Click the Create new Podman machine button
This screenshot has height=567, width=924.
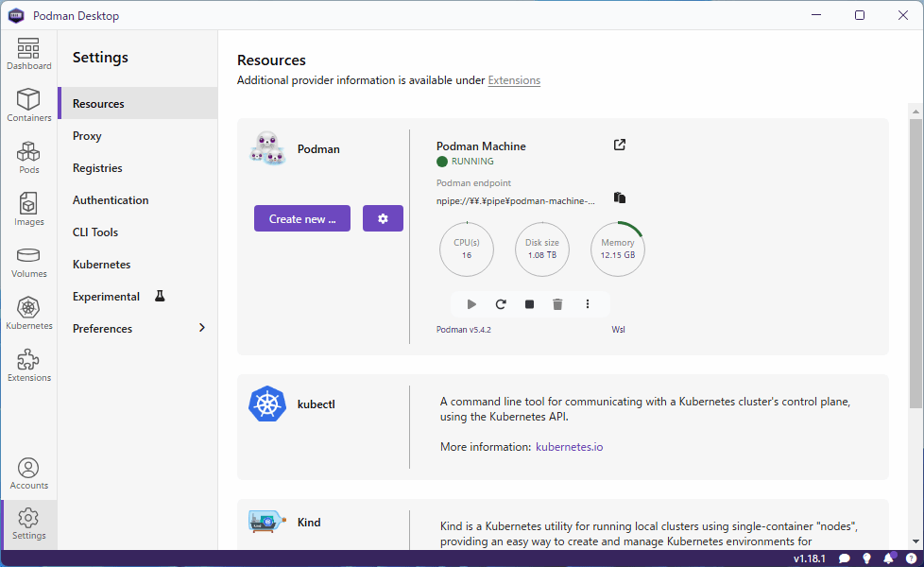click(x=302, y=218)
